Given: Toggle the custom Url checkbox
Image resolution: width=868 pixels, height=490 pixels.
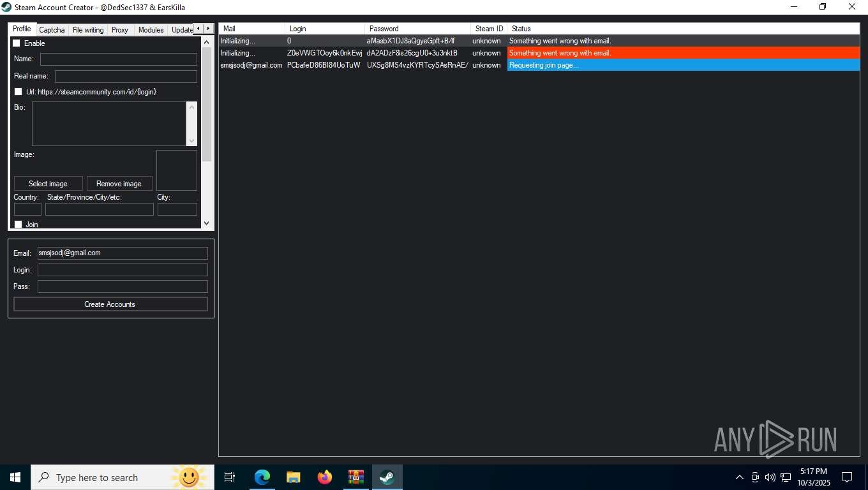Looking at the screenshot, I should point(18,92).
